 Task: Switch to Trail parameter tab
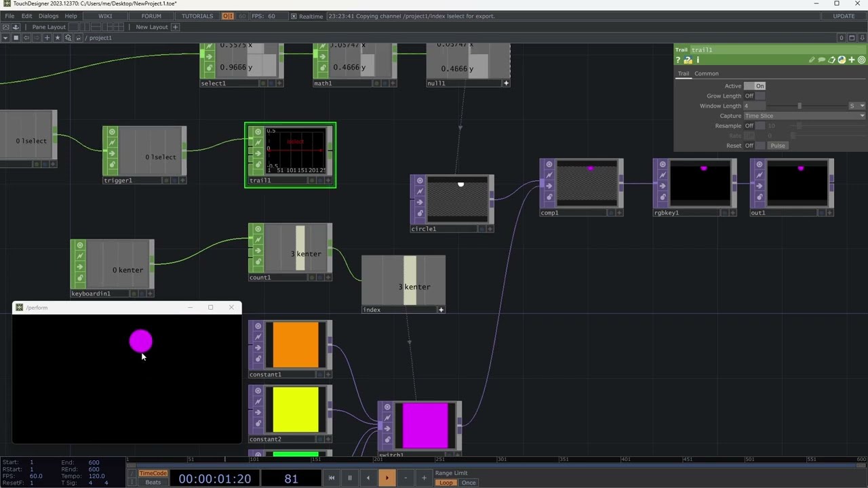[x=684, y=73]
